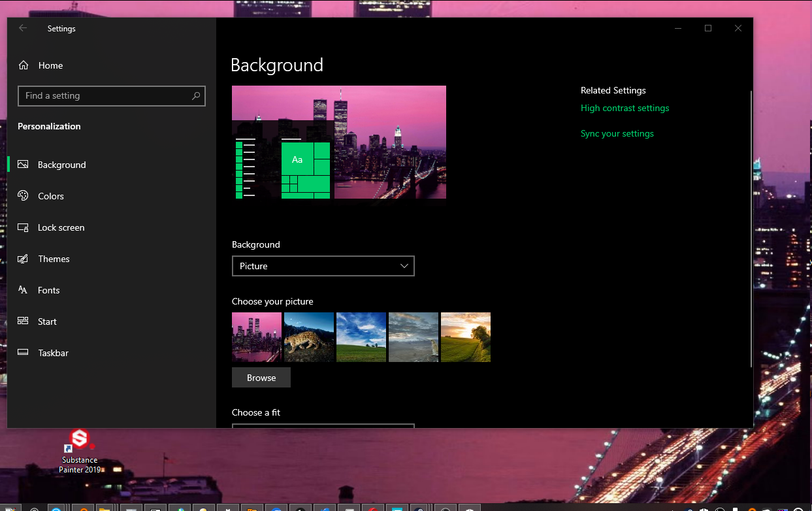Go to the Themes page
The height and width of the screenshot is (511, 812).
112,259
